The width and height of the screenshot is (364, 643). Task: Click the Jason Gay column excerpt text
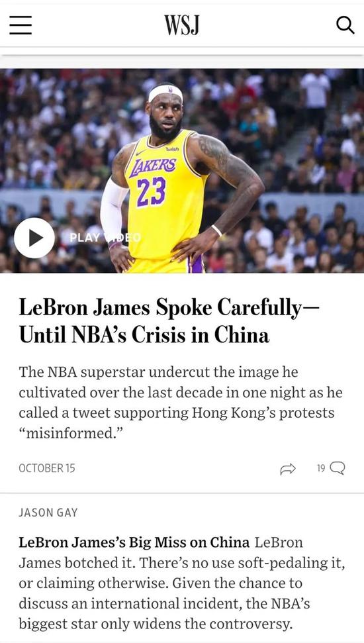pos(182,583)
